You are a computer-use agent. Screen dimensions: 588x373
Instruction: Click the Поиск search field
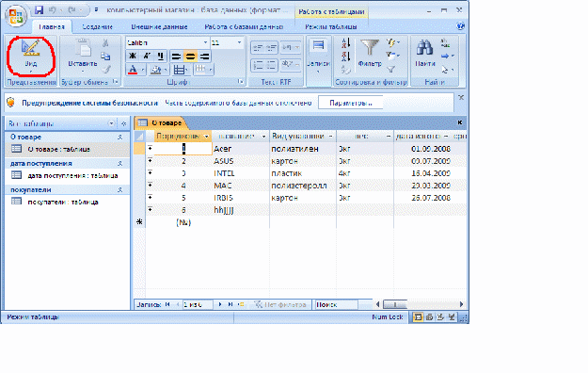[x=336, y=304]
